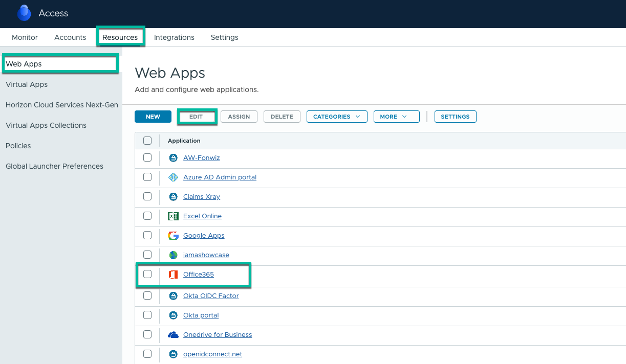The height and width of the screenshot is (364, 626).
Task: Click the AW-Fonwiz app icon
Action: coord(173,158)
